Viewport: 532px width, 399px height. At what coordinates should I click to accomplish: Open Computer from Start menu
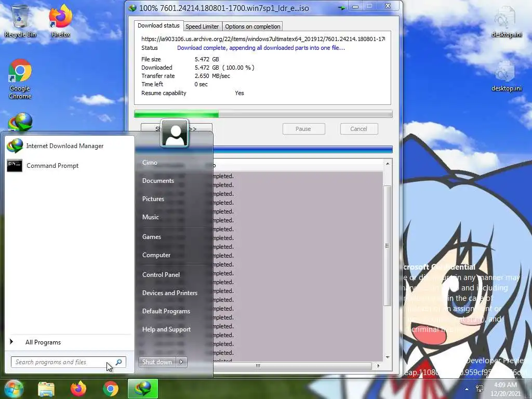coord(156,255)
